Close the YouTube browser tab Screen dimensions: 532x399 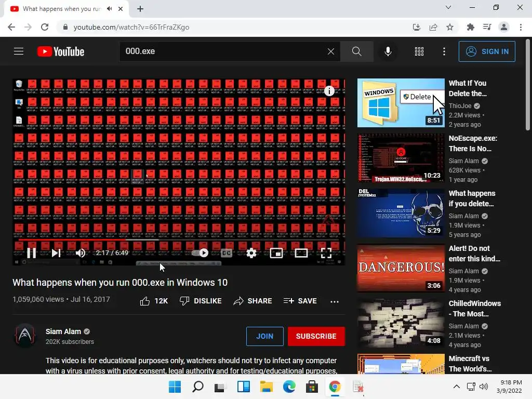tap(121, 9)
